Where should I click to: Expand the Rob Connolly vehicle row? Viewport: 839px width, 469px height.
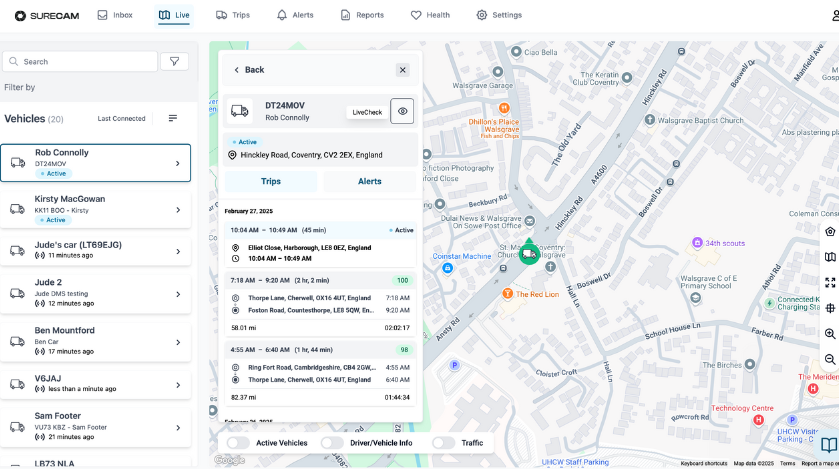tap(95, 163)
